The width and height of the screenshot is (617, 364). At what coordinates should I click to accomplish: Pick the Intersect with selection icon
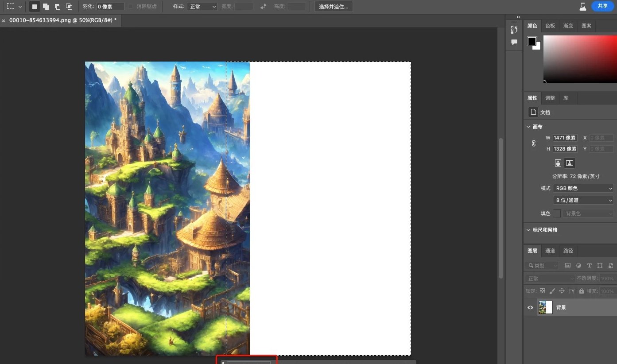tap(69, 7)
